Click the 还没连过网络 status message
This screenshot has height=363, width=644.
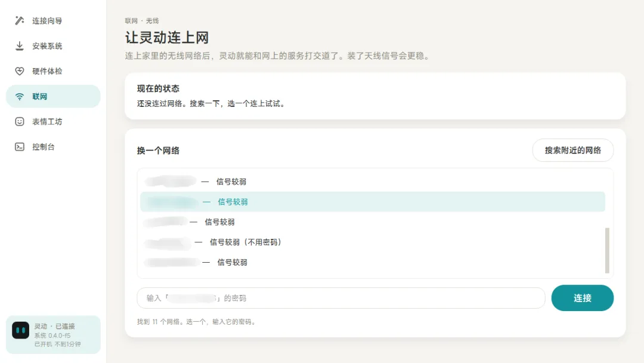(210, 104)
